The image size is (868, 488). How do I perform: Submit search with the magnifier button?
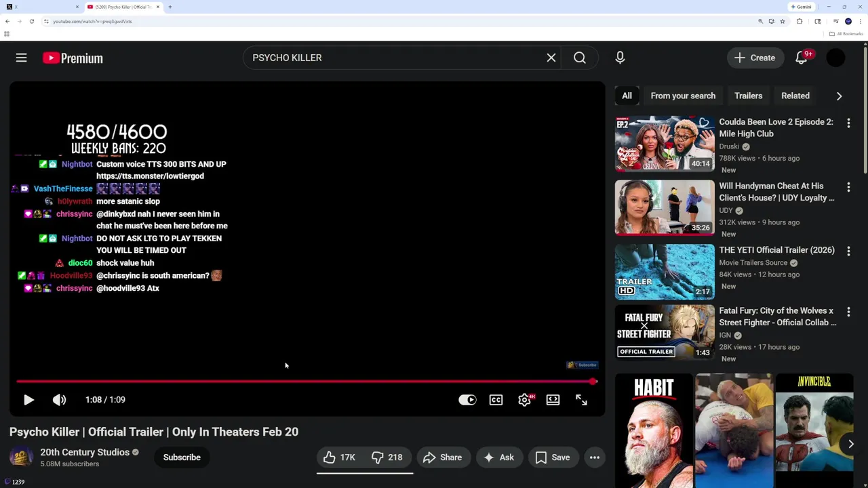pos(580,58)
